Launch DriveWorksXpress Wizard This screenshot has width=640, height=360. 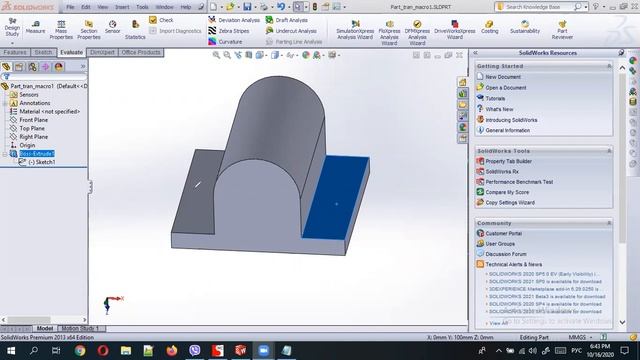click(455, 30)
